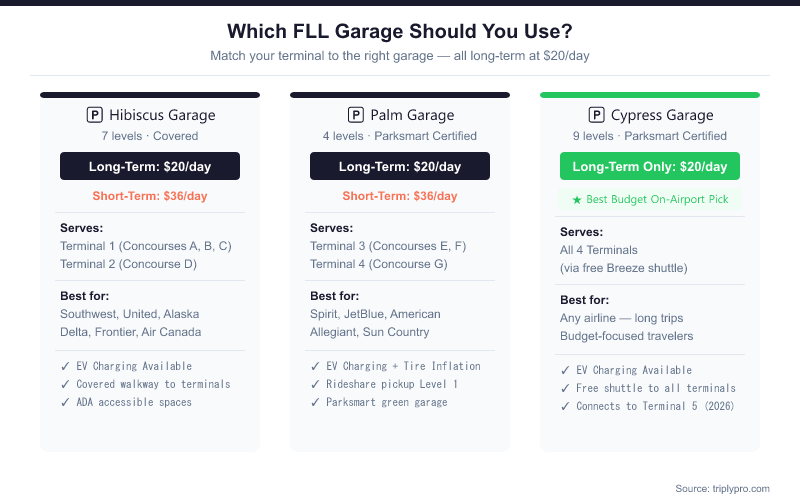Click checkmark beside Free shuttle to all terminals

pyautogui.click(x=565, y=388)
